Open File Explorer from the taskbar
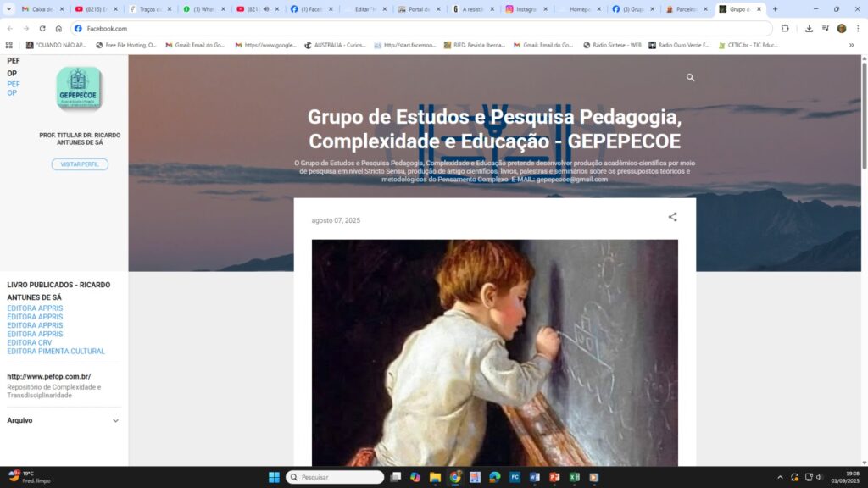The height and width of the screenshot is (488, 868). [x=434, y=477]
